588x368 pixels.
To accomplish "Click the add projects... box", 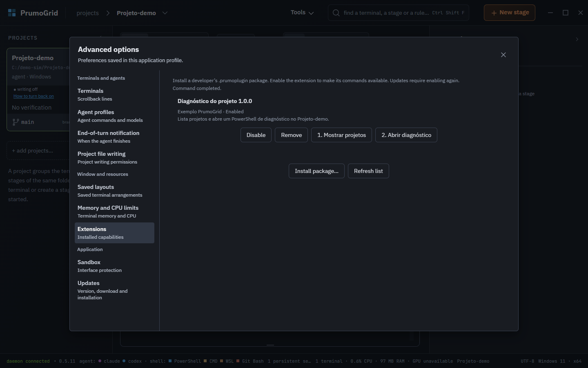I will [x=38, y=150].
